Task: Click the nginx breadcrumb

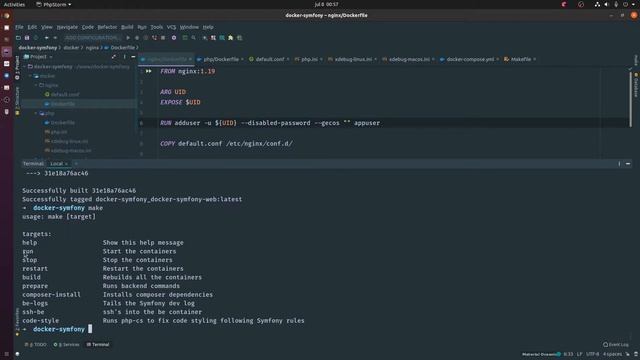Action: point(92,48)
